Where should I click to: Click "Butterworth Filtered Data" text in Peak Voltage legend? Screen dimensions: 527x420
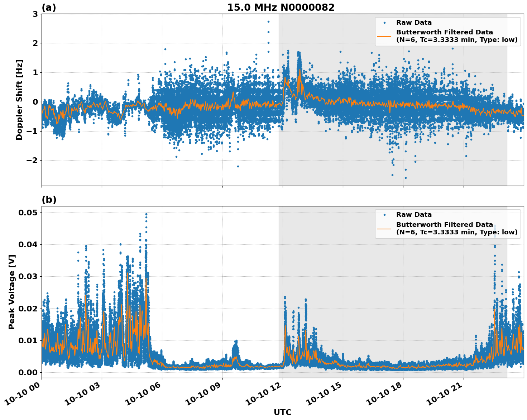click(444, 225)
